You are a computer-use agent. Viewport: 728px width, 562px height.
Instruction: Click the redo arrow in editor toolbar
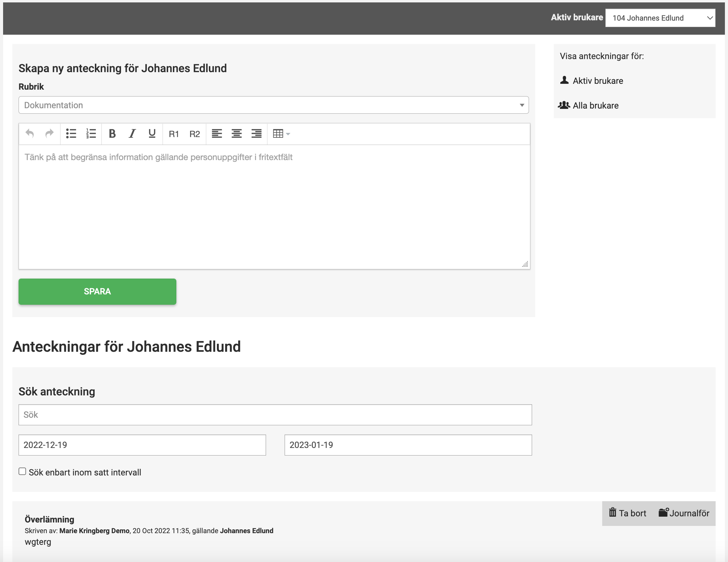[49, 134]
